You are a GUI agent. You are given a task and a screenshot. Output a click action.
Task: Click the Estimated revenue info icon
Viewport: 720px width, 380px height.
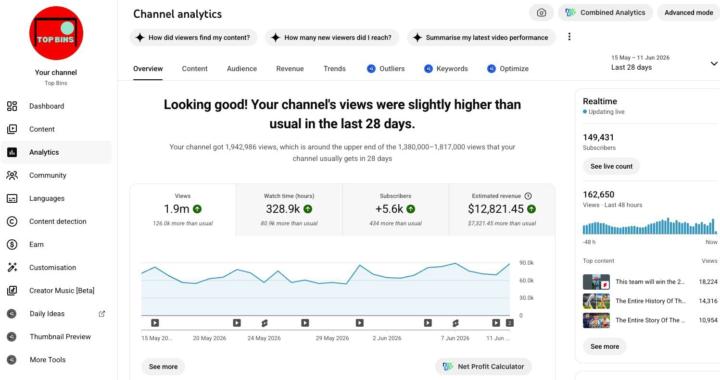coord(528,196)
